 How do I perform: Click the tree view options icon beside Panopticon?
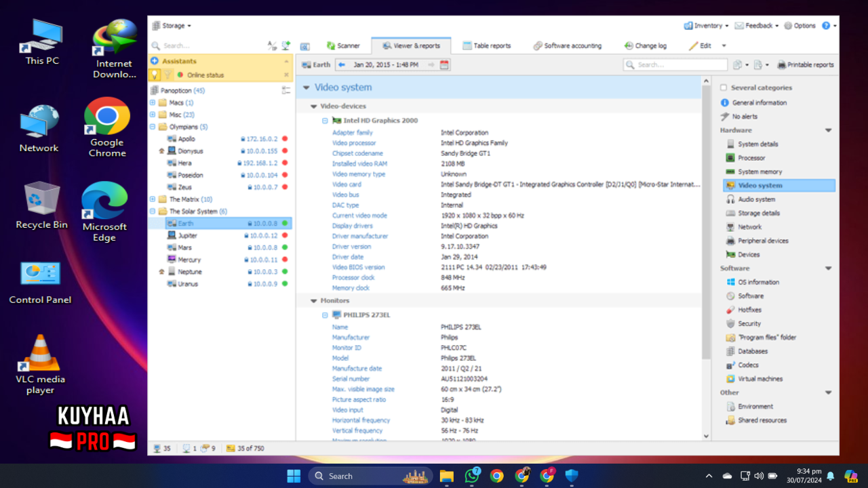[286, 90]
